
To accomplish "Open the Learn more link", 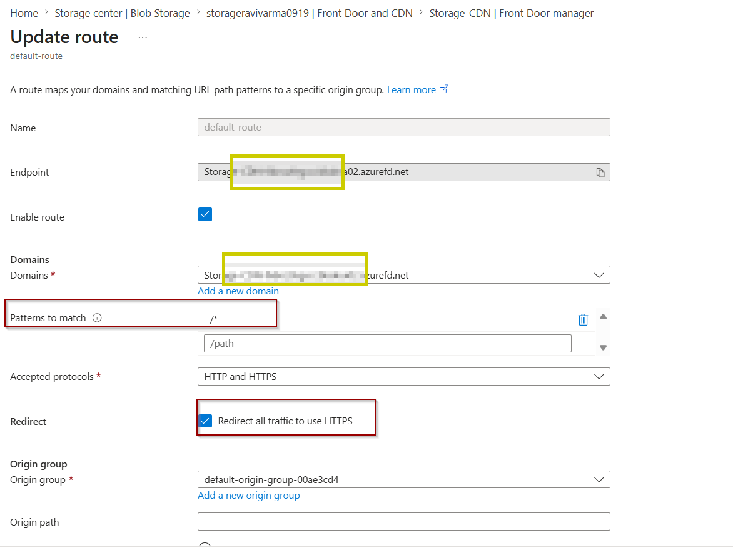I will 417,89.
